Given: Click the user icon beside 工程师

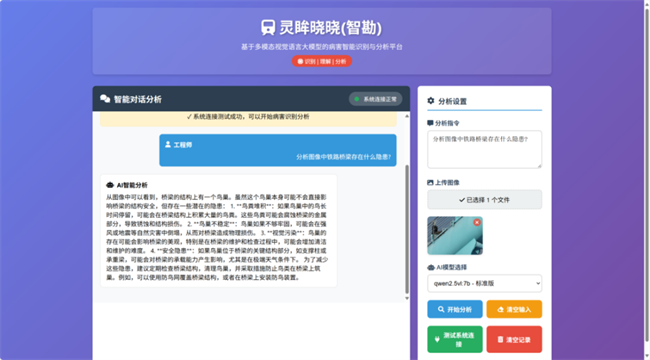Looking at the screenshot, I should coord(168,144).
